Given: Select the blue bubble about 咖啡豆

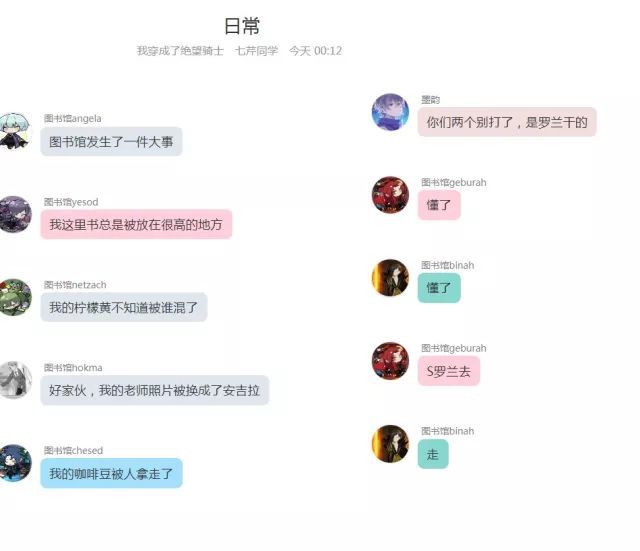Looking at the screenshot, I should pos(111,473).
